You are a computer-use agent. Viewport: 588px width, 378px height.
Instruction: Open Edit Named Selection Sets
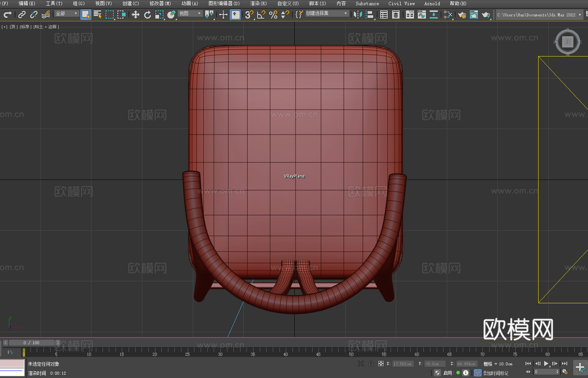[x=299, y=14]
